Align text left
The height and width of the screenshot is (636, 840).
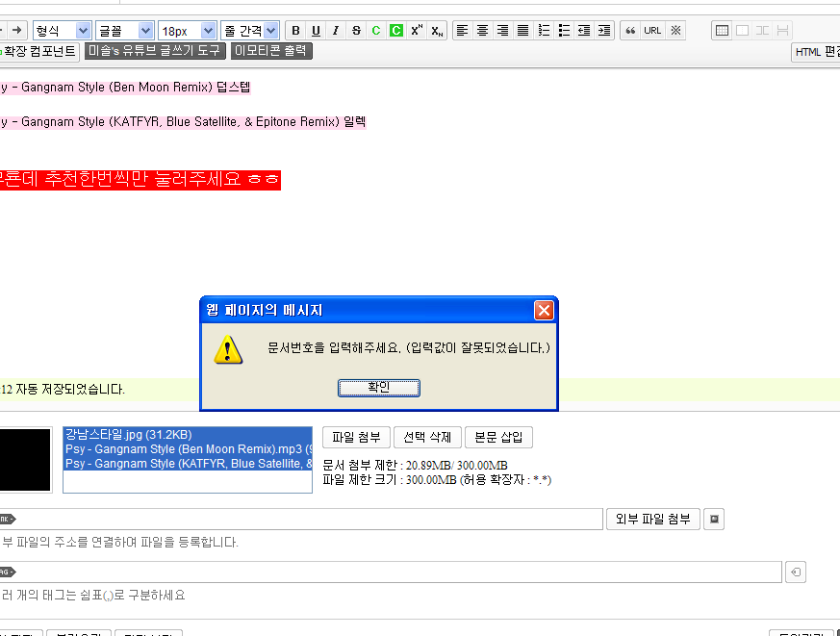pos(462,31)
